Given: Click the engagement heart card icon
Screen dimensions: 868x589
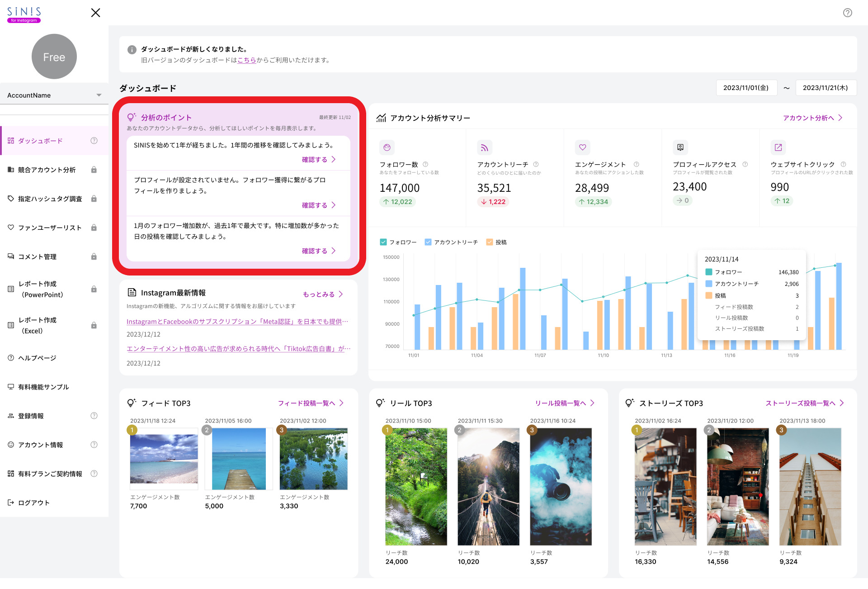Looking at the screenshot, I should [582, 147].
